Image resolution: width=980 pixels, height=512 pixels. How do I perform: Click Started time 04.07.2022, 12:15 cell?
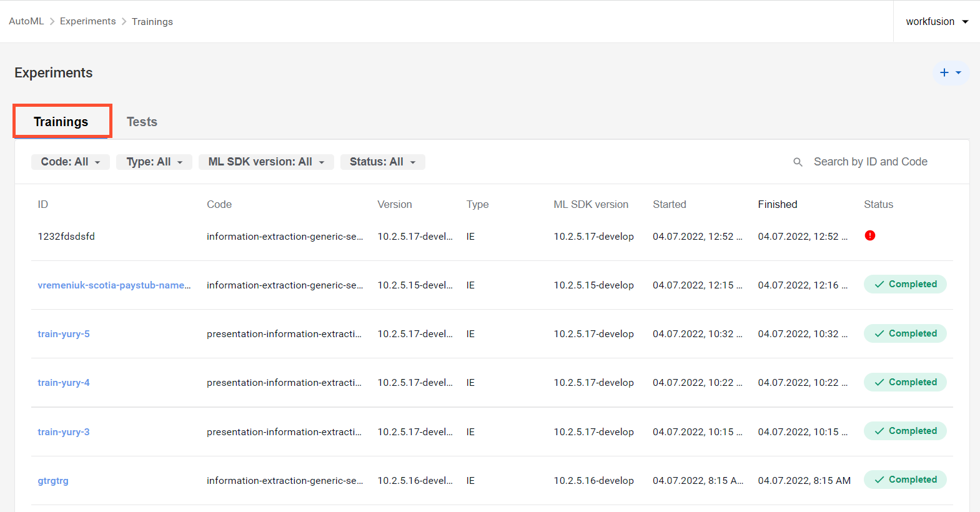point(698,285)
